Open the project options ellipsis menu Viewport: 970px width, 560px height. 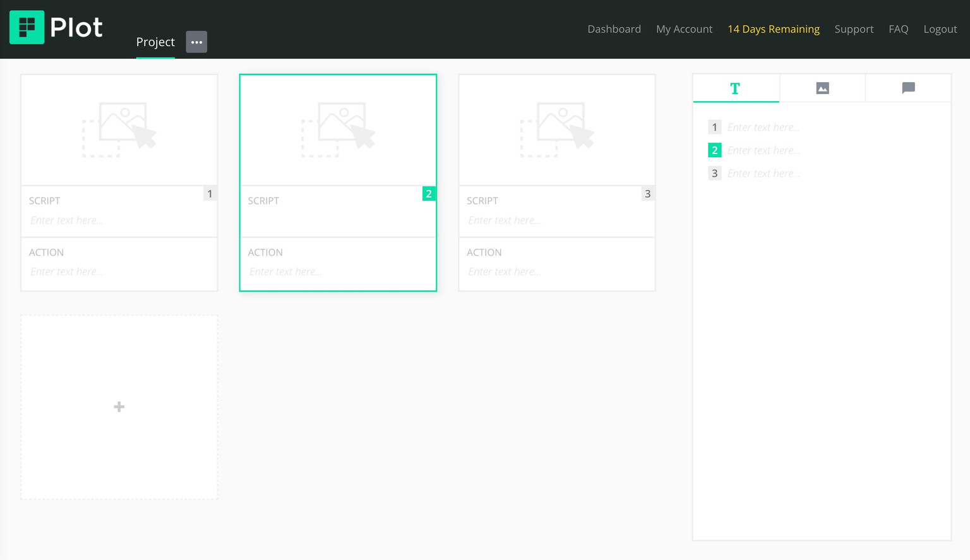tap(196, 42)
